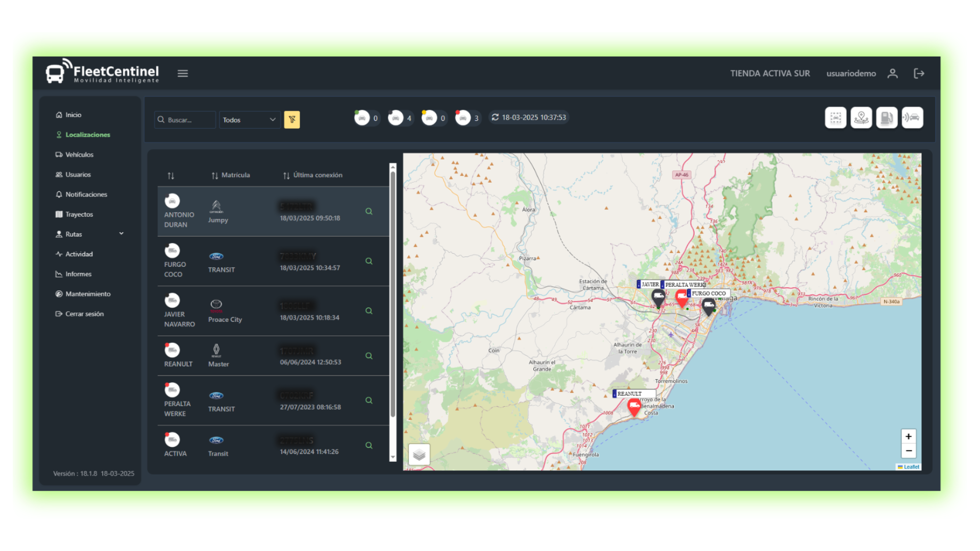Viewport: 980px width, 551px height.
Task: Select the PERALTA WERKE vehicle name
Action: [x=177, y=409]
